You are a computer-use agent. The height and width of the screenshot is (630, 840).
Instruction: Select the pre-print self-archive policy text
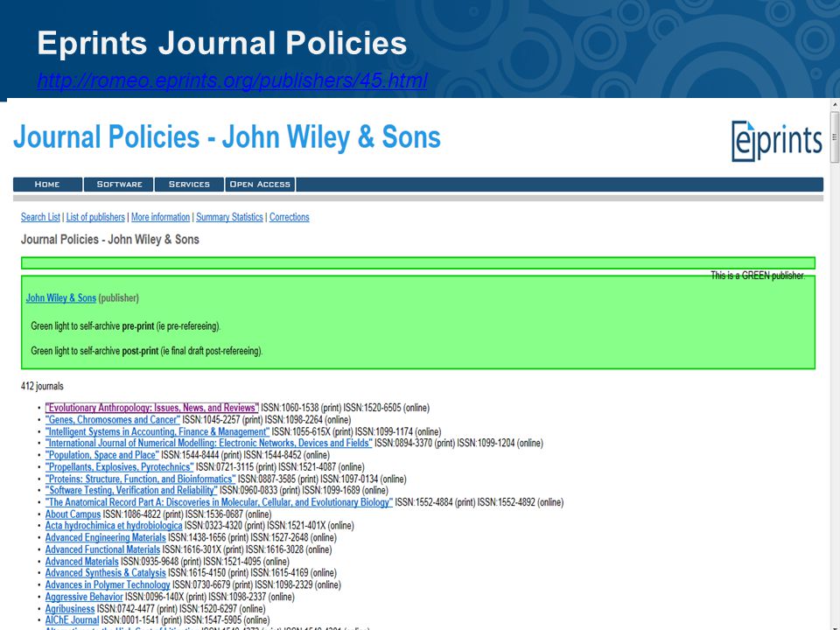(x=125, y=326)
